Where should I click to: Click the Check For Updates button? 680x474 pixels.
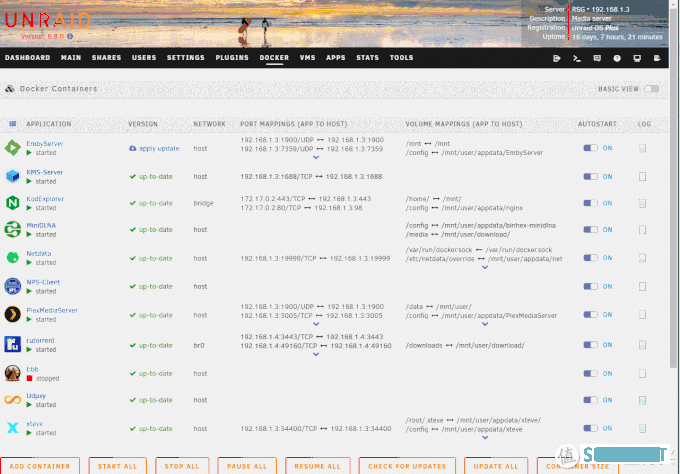407,466
